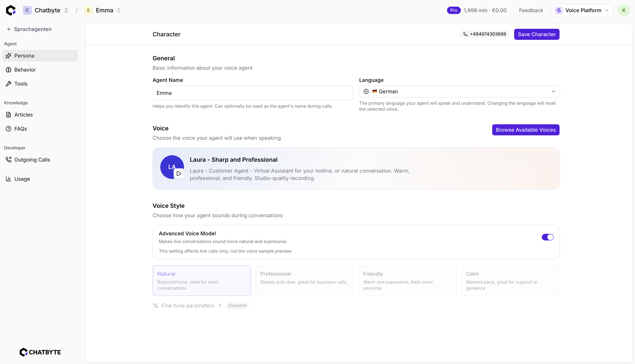The height and width of the screenshot is (364, 635).
Task: Open the FAQs menu item
Action: click(x=20, y=129)
